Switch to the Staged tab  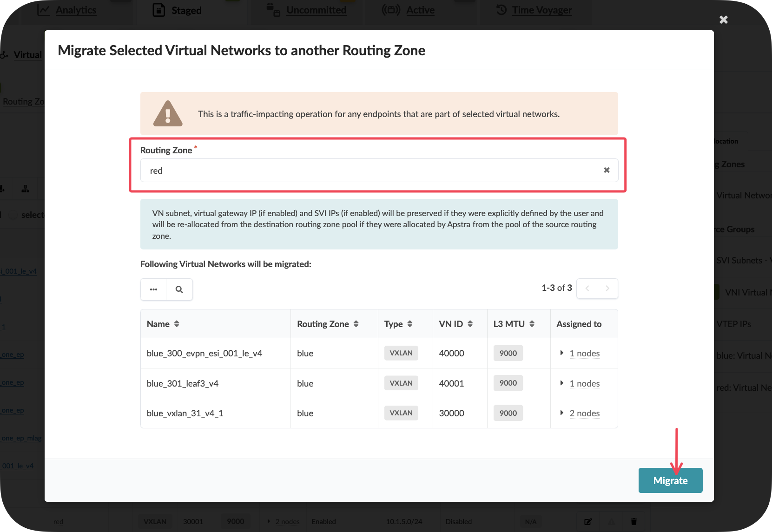(186, 10)
